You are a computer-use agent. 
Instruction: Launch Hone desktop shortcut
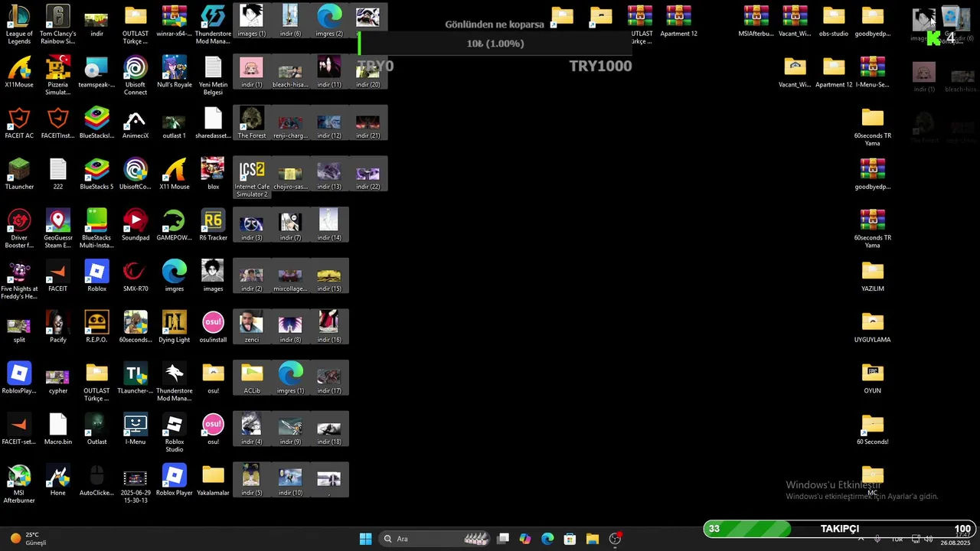pos(58,480)
